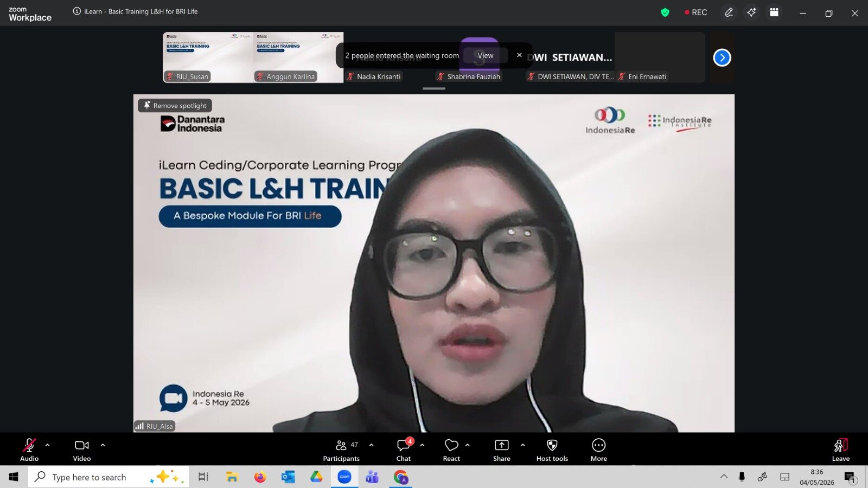Open Google Drive from the taskbar
This screenshot has width=868, height=488.
316,477
